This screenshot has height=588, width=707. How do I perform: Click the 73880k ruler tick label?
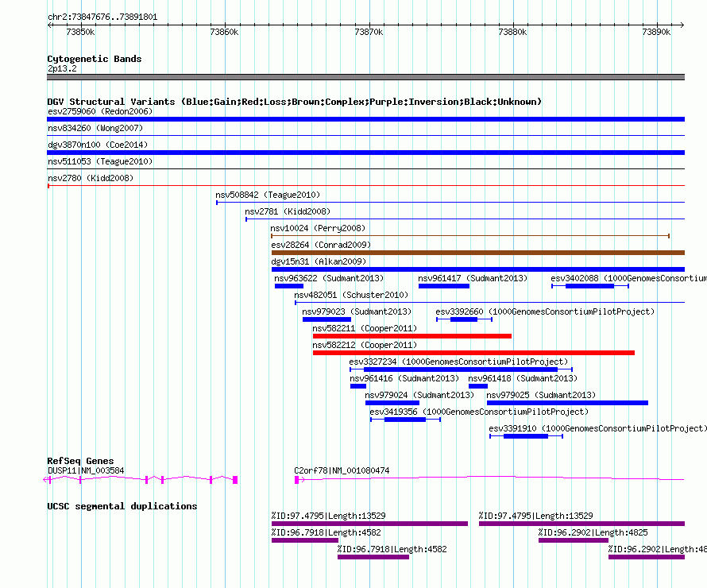(512, 32)
